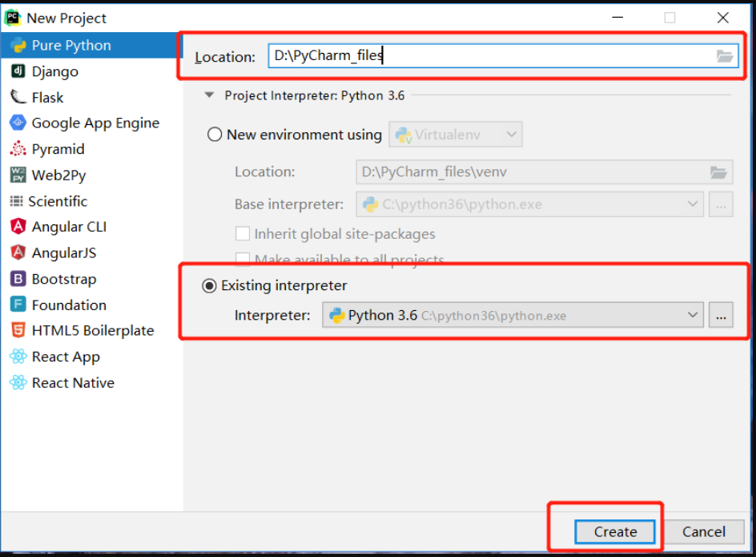The width and height of the screenshot is (756, 557).
Task: Select React Native project type
Action: coord(62,383)
